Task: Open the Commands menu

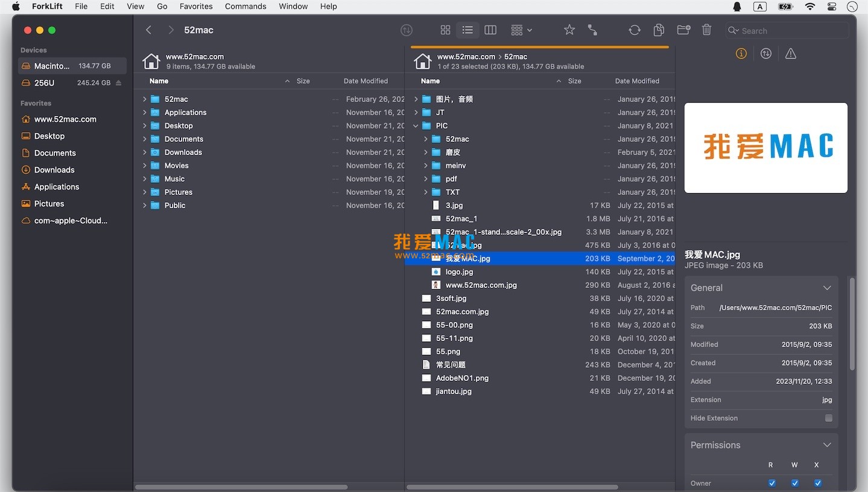Action: click(246, 6)
